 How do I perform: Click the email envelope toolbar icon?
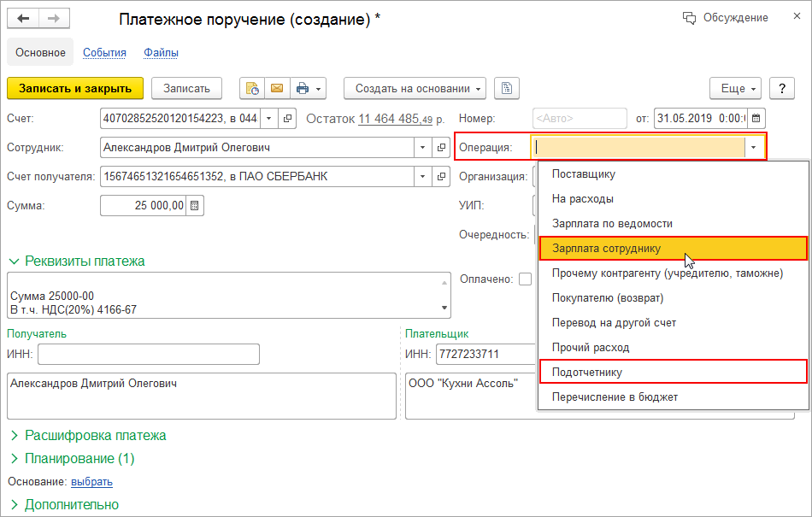[x=277, y=88]
